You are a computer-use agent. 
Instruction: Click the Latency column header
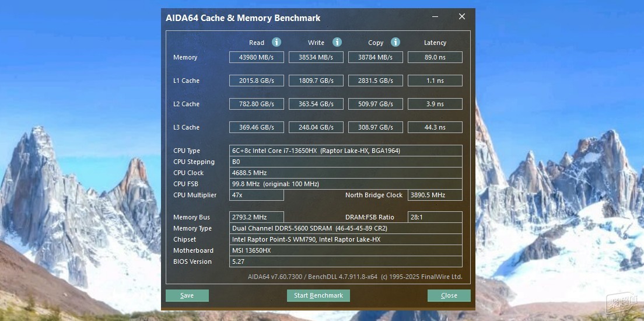pyautogui.click(x=435, y=43)
